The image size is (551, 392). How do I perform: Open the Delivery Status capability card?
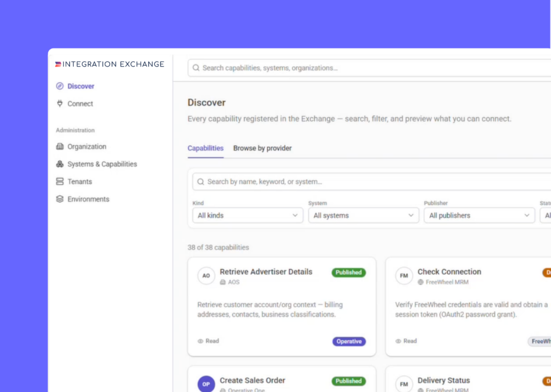pyautogui.click(x=468, y=379)
